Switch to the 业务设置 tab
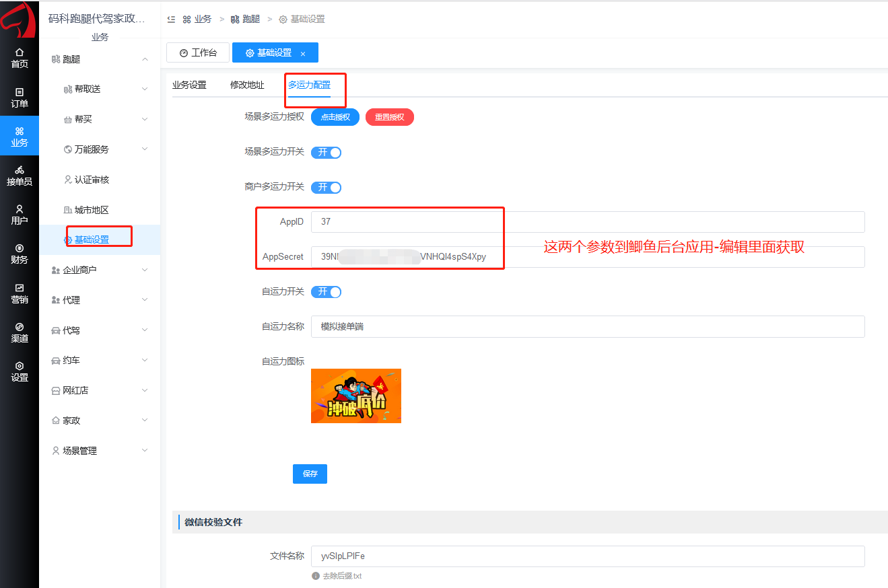Viewport: 888px width, 588px height. coord(189,85)
